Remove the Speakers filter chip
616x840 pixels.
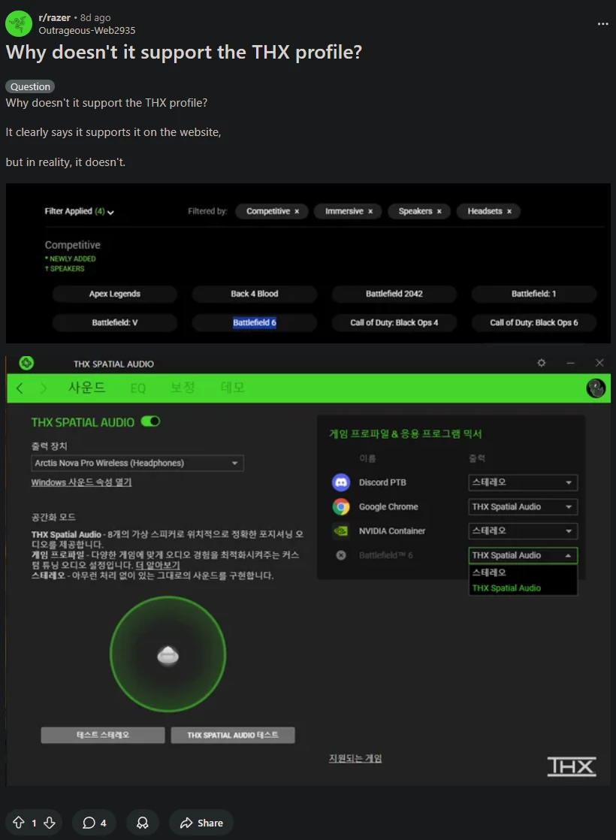coord(439,212)
